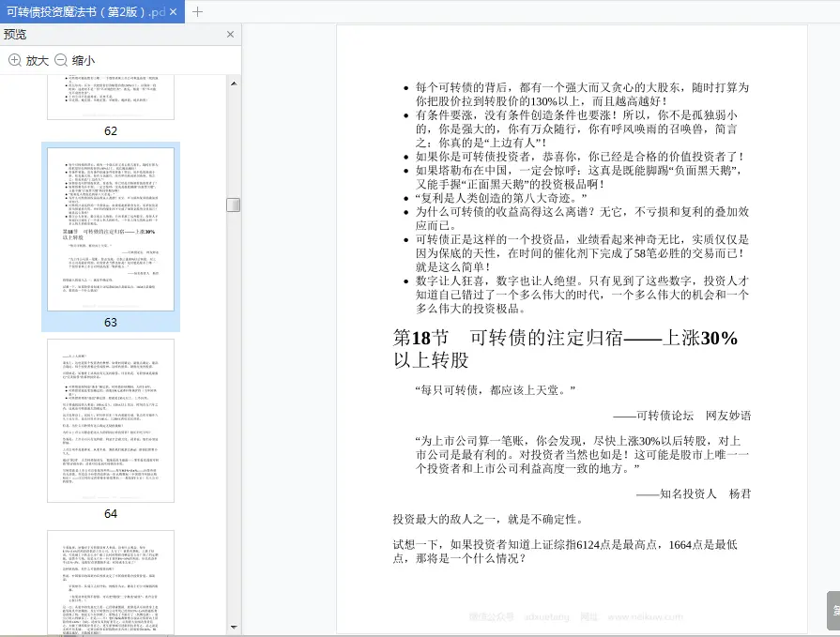Viewport: 840px width, 637px height.
Task: Click the 放大 zoom-in magnifier icon
Action: (15, 60)
